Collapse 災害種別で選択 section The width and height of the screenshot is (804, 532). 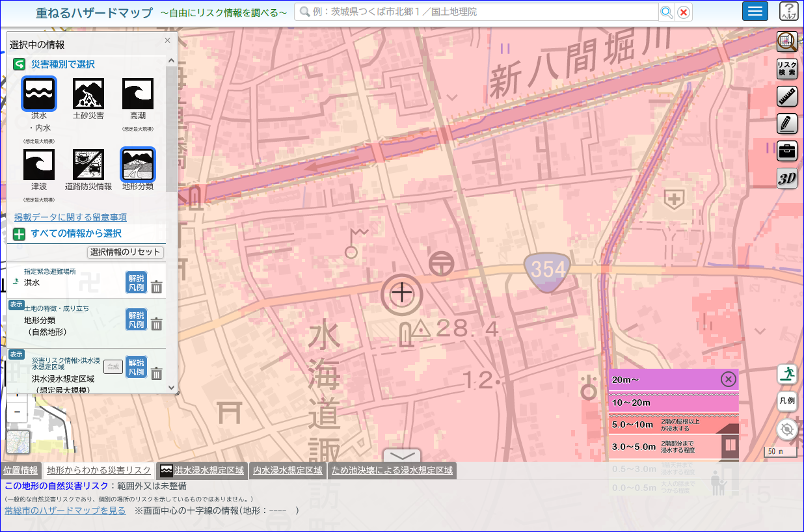[63, 64]
